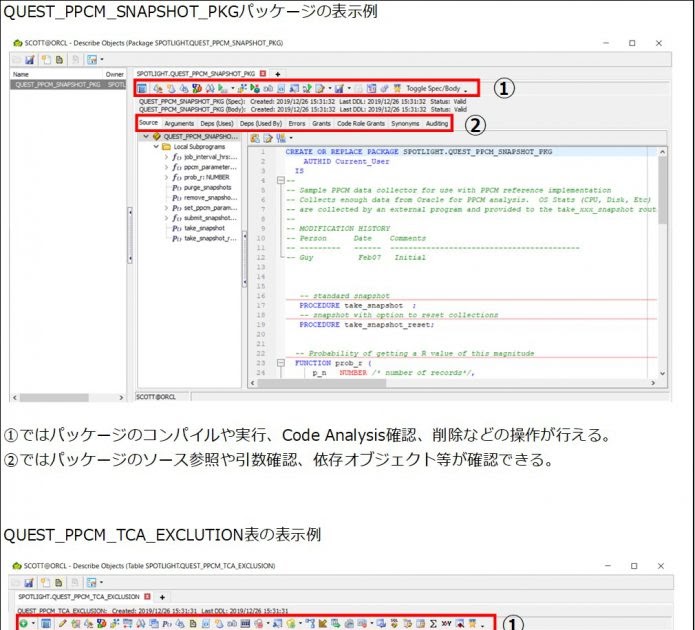
Task: Open dropdown beside green plus in table toolbar
Action: pyautogui.click(x=33, y=623)
